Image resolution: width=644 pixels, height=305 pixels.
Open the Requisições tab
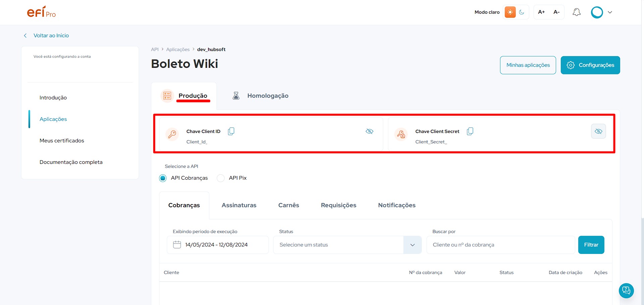[x=339, y=205]
